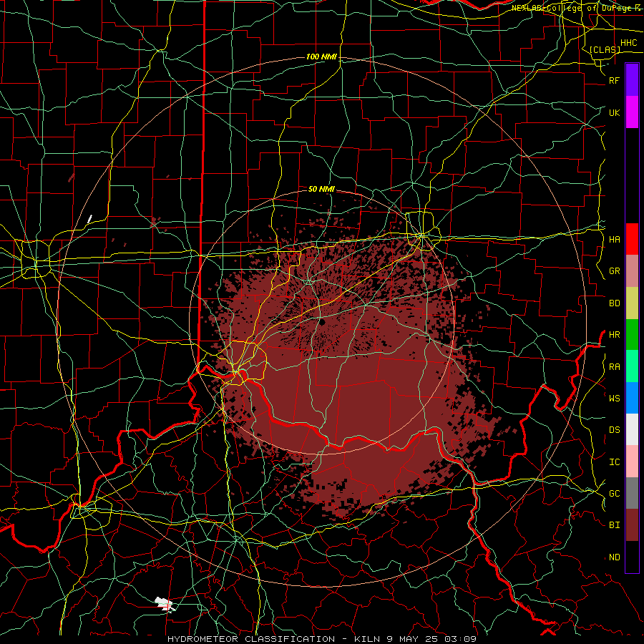
Task: Click the "[CLAS]" units label
Action: coord(605,49)
